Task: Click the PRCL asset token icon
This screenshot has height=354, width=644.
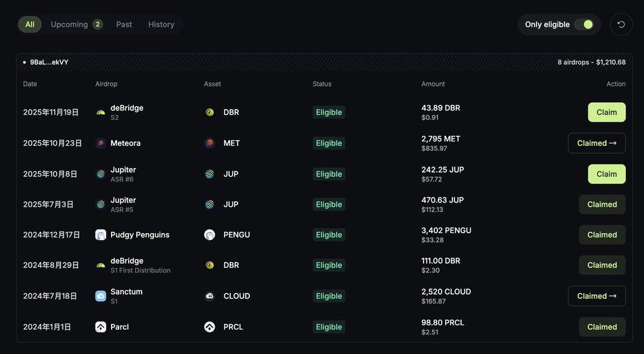Action: [x=210, y=327]
